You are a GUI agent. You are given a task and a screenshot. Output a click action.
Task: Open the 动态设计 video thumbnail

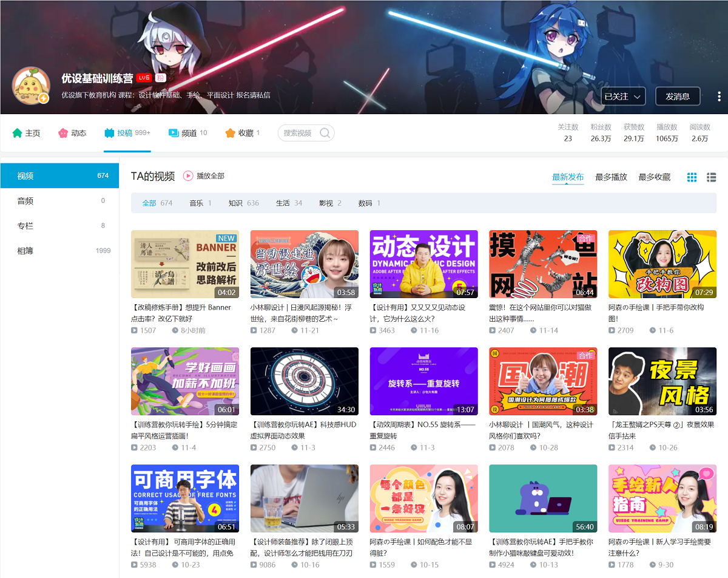tap(423, 264)
